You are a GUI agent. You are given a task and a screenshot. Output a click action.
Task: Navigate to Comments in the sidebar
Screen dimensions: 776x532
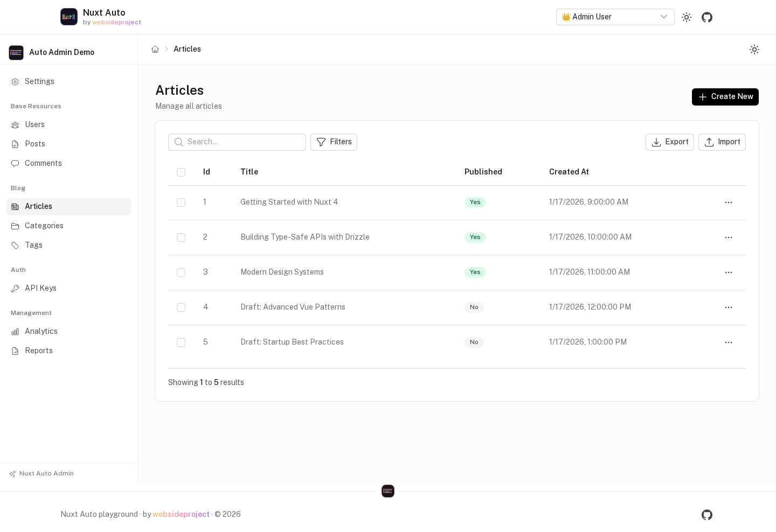68,164
